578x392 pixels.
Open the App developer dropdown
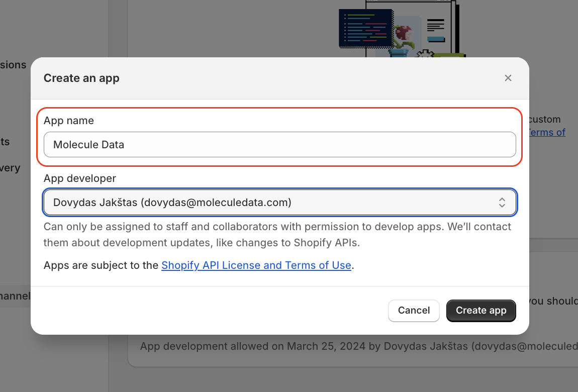pyautogui.click(x=279, y=203)
